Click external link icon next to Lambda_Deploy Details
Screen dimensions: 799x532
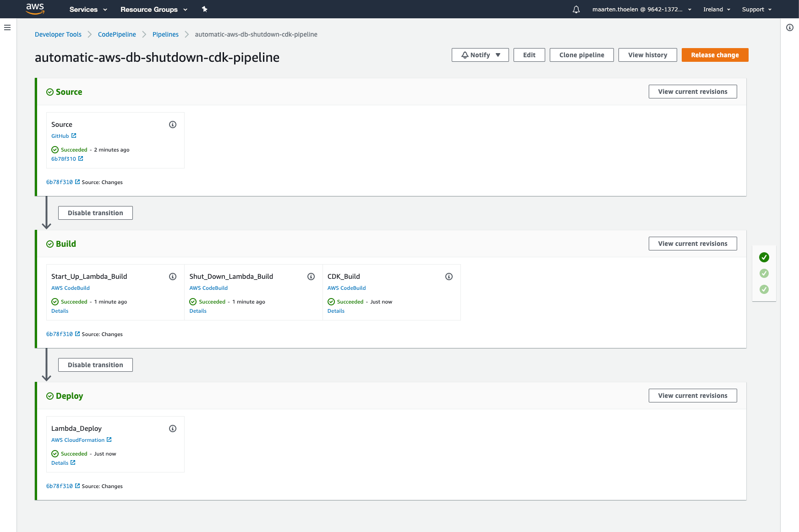[x=73, y=462]
